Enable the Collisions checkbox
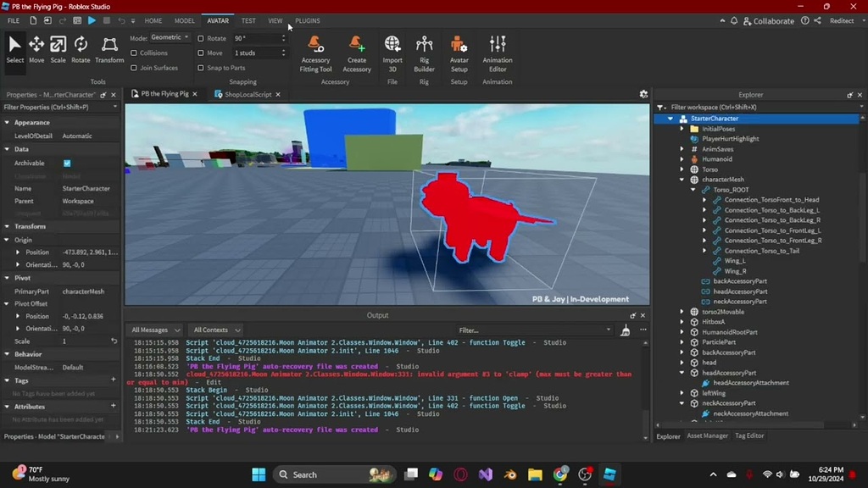This screenshot has height=488, width=868. click(x=136, y=52)
